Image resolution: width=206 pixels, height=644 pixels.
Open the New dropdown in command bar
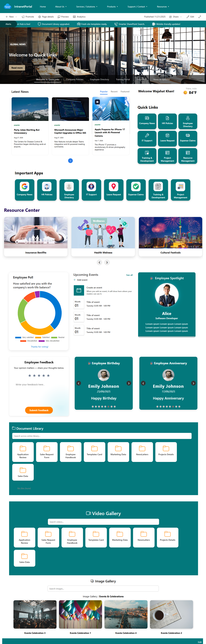point(11,17)
